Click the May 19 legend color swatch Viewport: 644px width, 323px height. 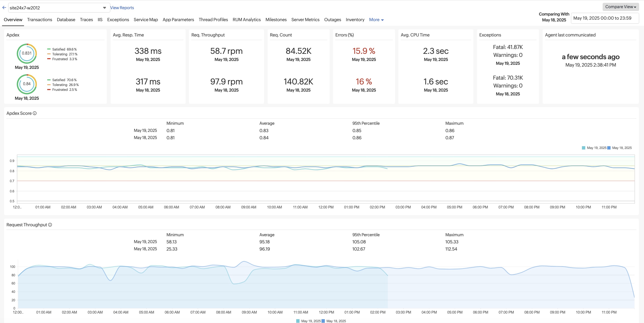click(x=583, y=148)
